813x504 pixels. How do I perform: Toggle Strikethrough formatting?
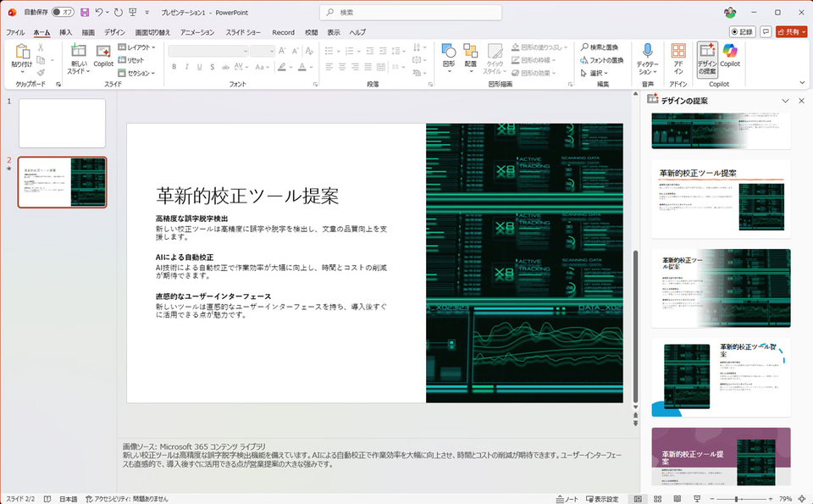click(225, 67)
